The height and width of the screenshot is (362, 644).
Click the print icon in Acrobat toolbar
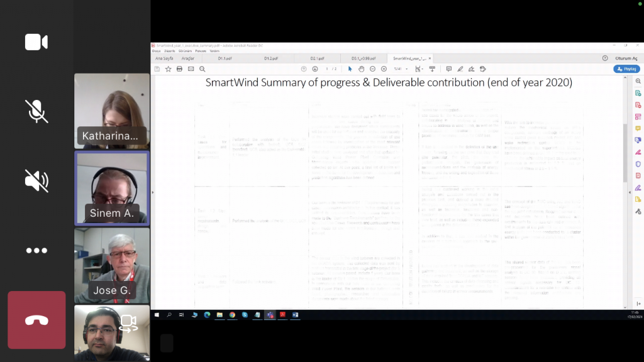[x=179, y=69]
